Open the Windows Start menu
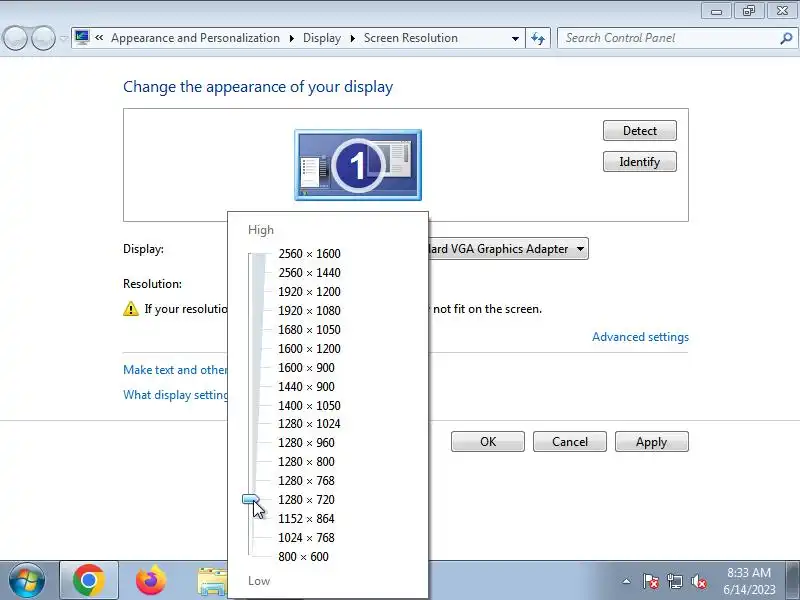Image resolution: width=800 pixels, height=600 pixels. click(x=27, y=581)
